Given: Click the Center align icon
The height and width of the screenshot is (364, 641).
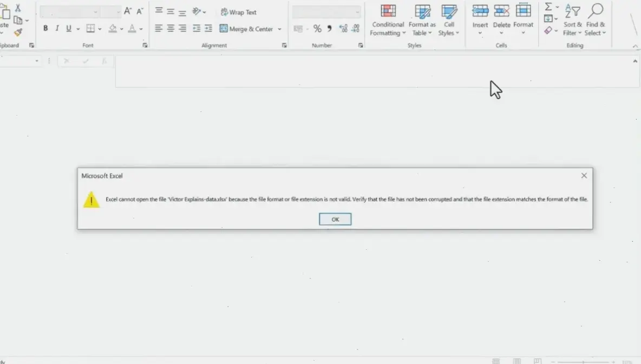Looking at the screenshot, I should [171, 29].
